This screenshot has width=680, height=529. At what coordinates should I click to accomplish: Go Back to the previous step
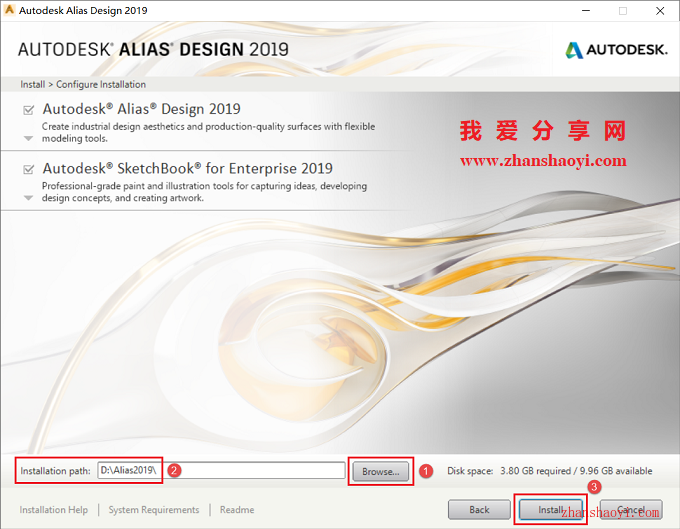[479, 509]
